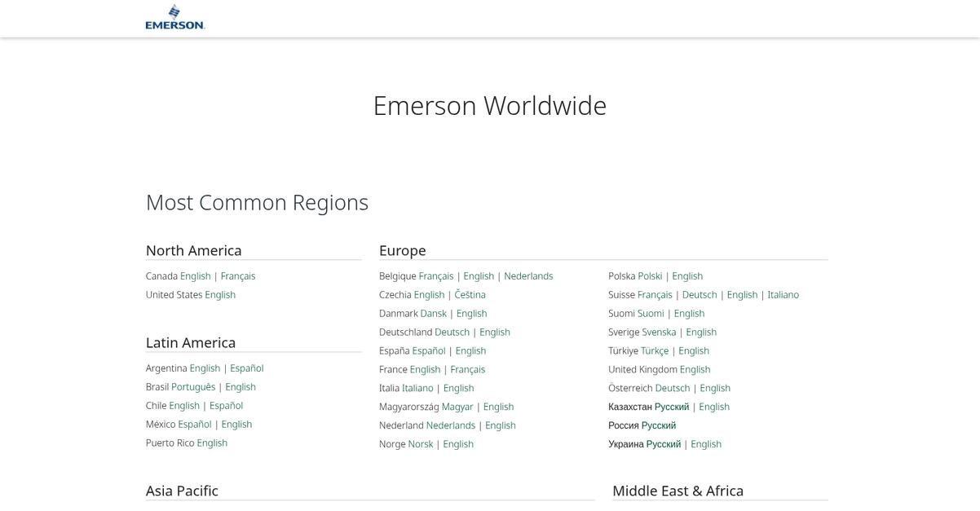Select Chile English link
This screenshot has width=980, height=511.
point(184,406)
